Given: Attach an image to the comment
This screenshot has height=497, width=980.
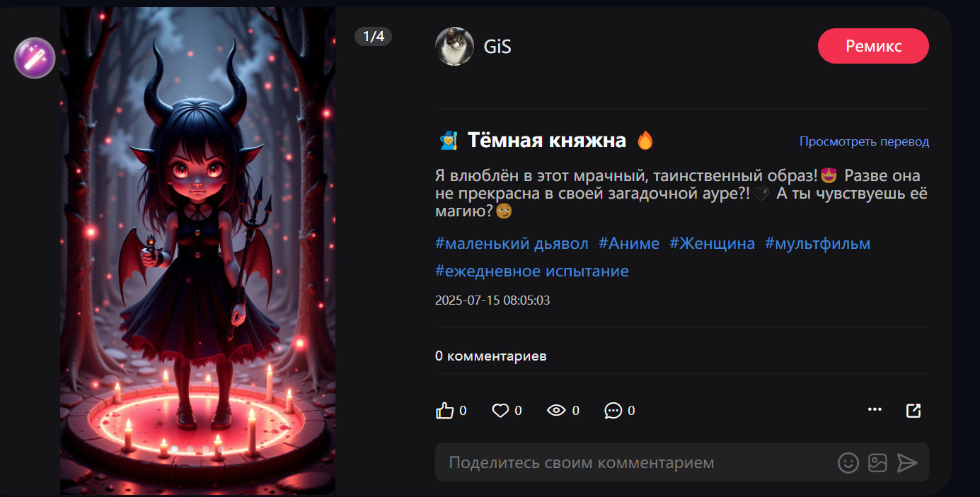Looking at the screenshot, I should (877, 463).
